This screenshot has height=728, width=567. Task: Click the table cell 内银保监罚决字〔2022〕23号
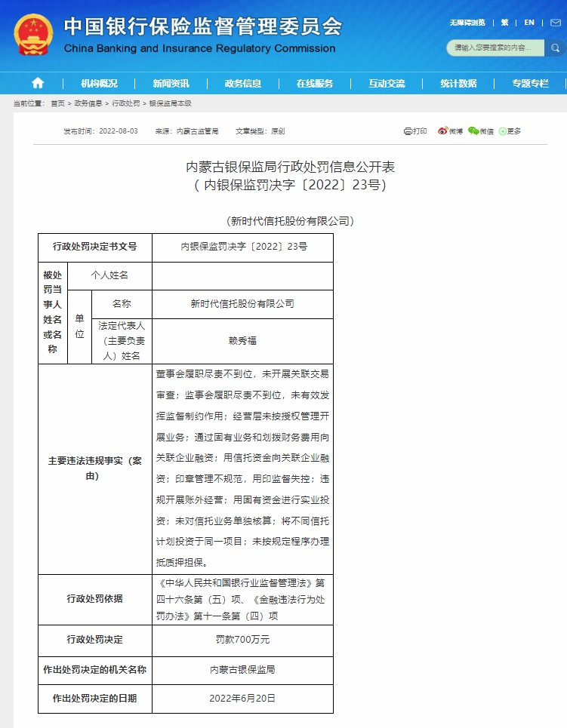pos(242,247)
